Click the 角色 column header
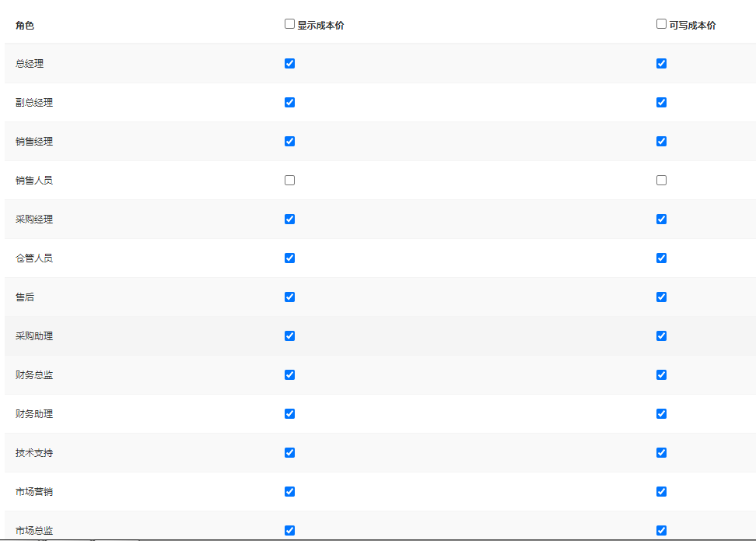Image resolution: width=756 pixels, height=541 pixels. [x=25, y=26]
